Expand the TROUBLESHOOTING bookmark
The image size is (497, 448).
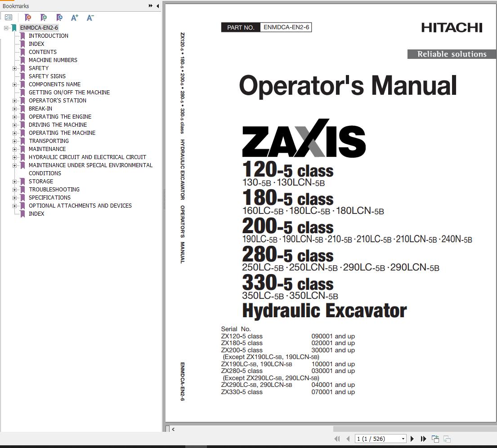14,190
